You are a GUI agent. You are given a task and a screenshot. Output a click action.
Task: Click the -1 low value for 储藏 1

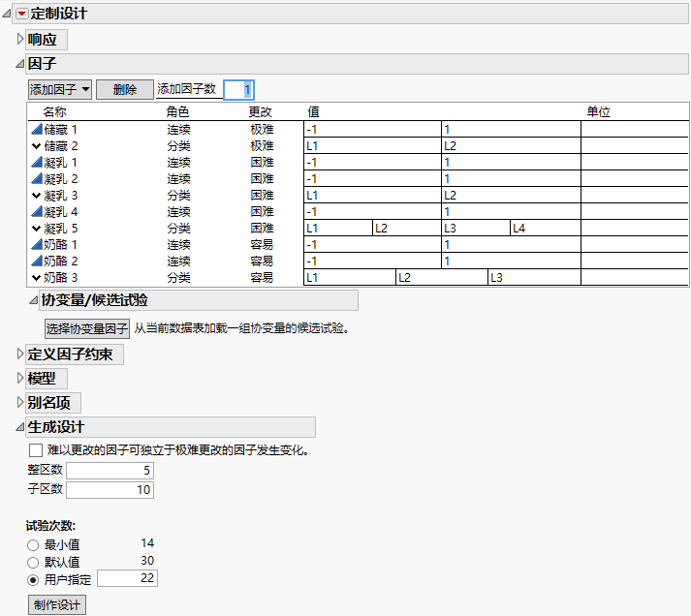(x=372, y=130)
